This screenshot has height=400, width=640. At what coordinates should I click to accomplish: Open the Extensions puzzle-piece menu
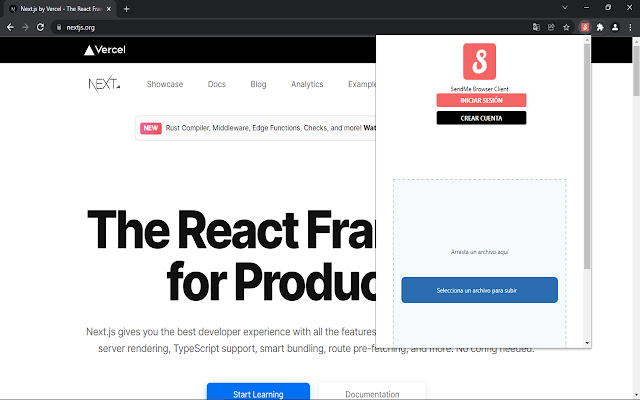[600, 27]
